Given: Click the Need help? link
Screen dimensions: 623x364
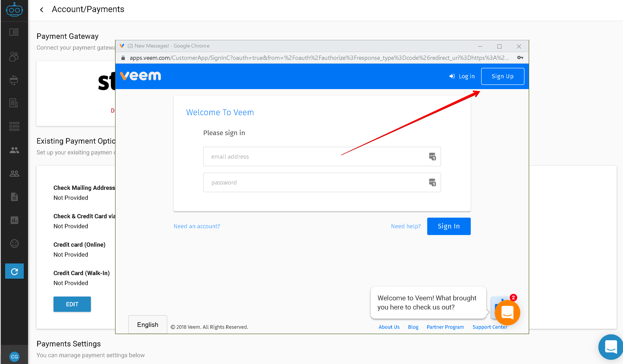Looking at the screenshot, I should point(406,226).
